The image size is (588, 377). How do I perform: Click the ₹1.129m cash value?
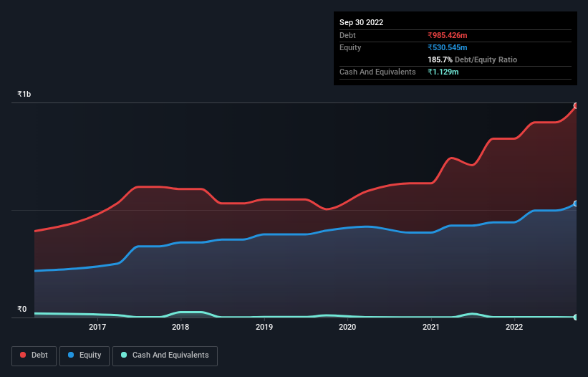(443, 72)
